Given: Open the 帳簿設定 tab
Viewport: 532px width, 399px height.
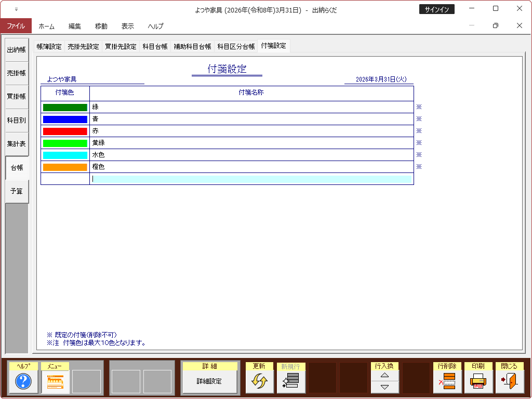Looking at the screenshot, I should [x=49, y=46].
